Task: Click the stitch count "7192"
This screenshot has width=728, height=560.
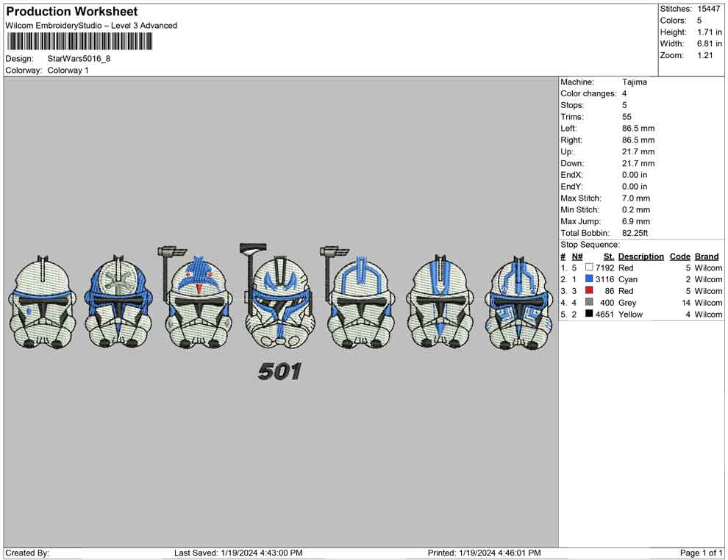Action: coord(605,268)
